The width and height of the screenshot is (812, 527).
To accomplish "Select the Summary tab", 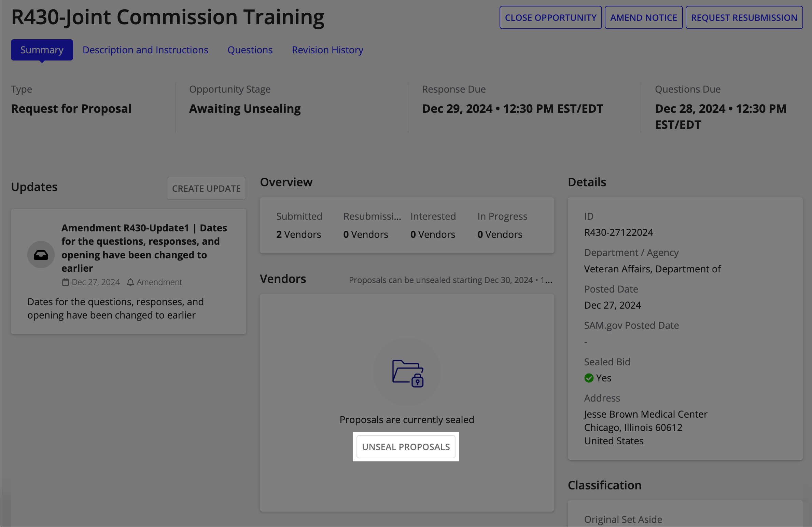I will point(42,49).
